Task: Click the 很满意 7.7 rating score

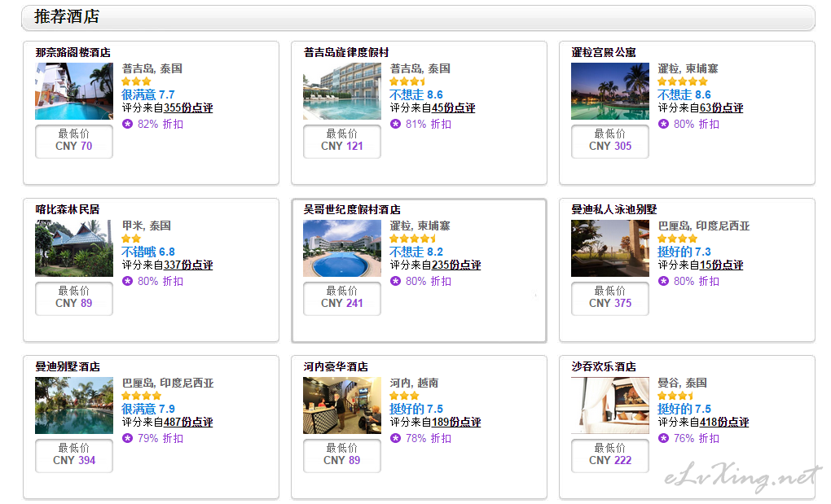Action: (147, 94)
